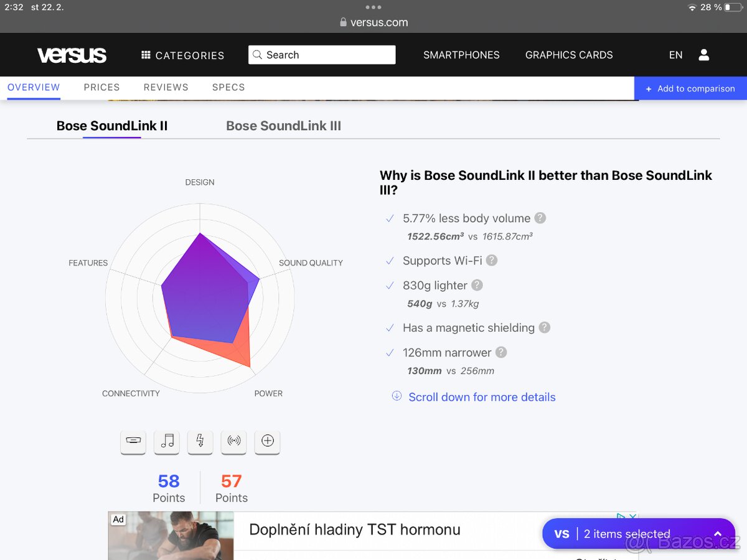Select the wireless Connectivity icon
The width and height of the screenshot is (747, 560).
233,442
